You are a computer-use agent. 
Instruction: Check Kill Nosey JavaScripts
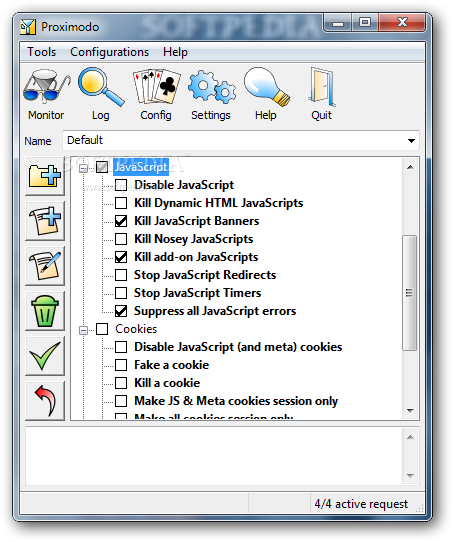coord(121,239)
